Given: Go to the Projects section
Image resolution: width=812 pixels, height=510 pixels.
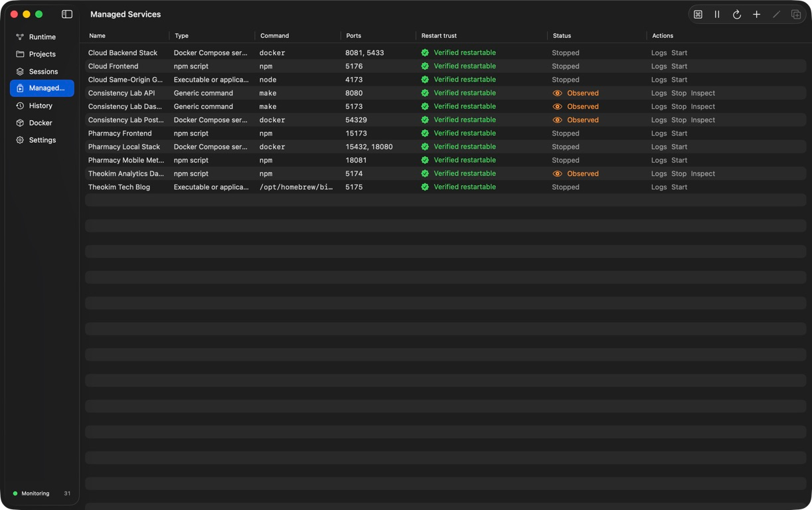Looking at the screenshot, I should (x=42, y=54).
